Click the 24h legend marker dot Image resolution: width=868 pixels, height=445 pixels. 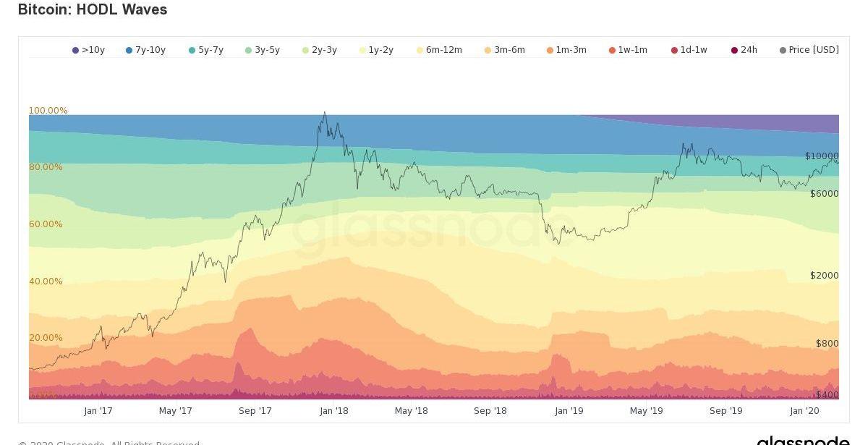735,51
